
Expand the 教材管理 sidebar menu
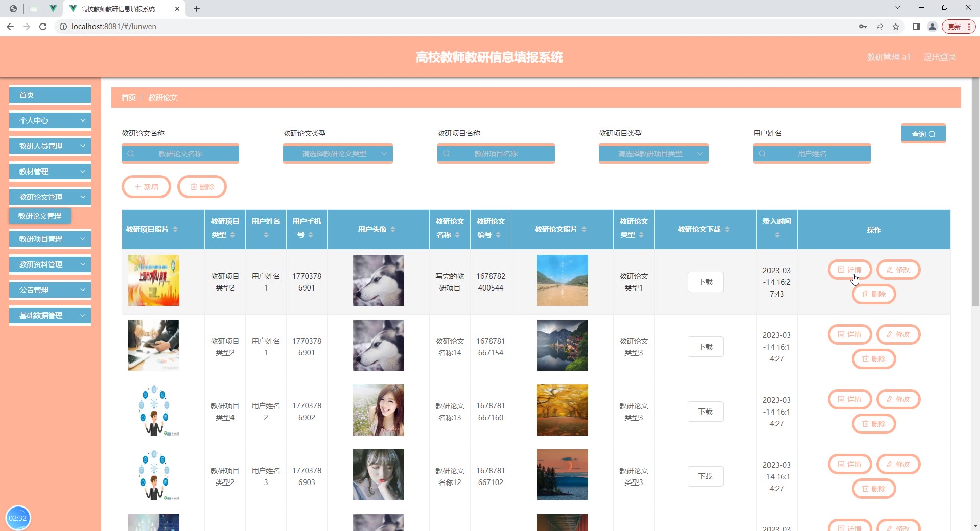50,172
